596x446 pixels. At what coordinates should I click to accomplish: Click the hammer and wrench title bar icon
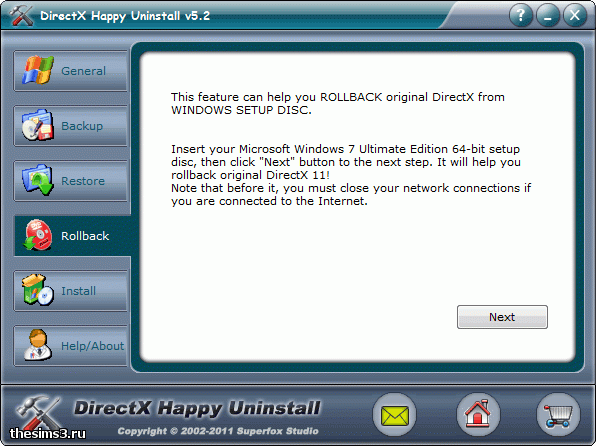[x=21, y=15]
